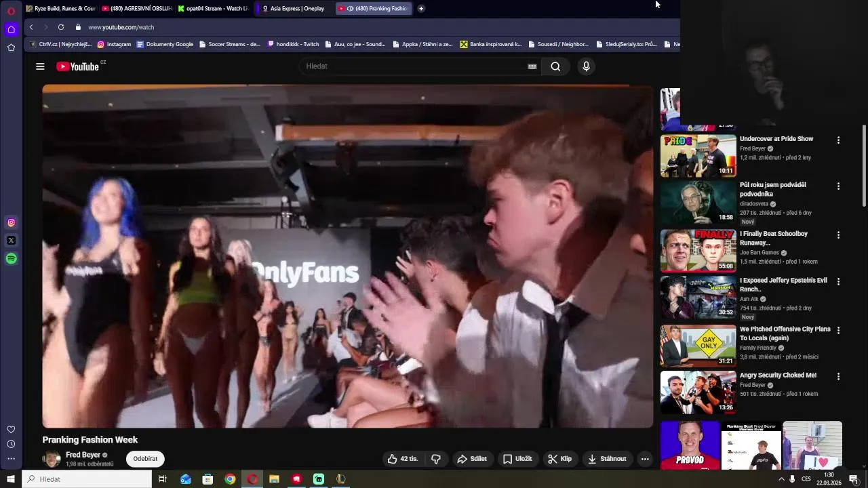Image resolution: width=868 pixels, height=488 pixels.
Task: Open Angry Security Choked Me! thumbnail
Action: (x=698, y=392)
